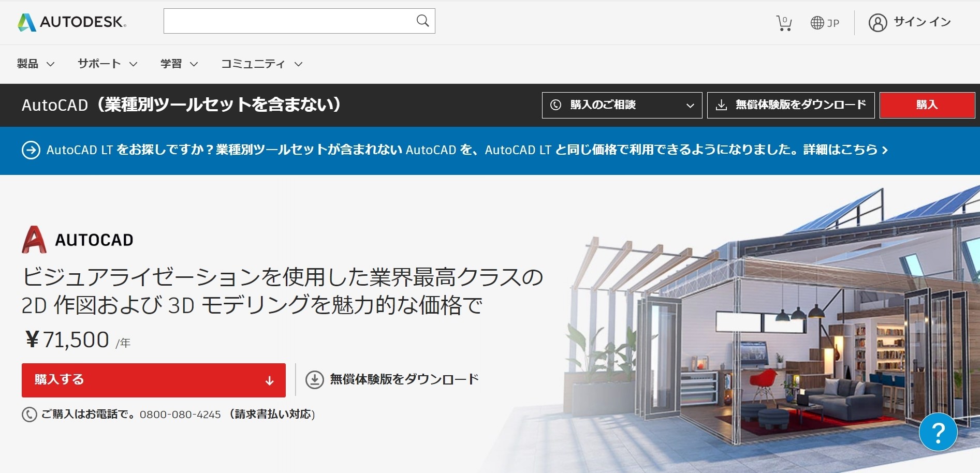The height and width of the screenshot is (473, 980).
Task: Click the phone icon beside ご購入はお電話で
Action: (29, 415)
